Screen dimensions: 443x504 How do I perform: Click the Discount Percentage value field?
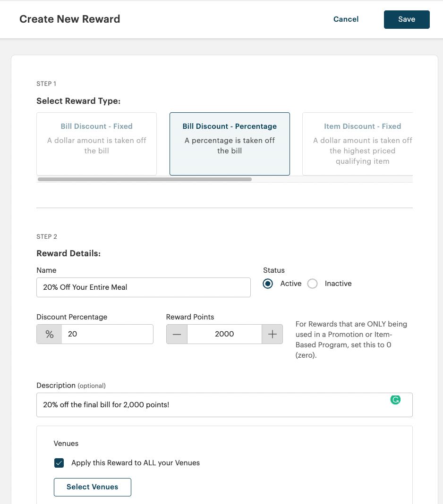point(106,334)
